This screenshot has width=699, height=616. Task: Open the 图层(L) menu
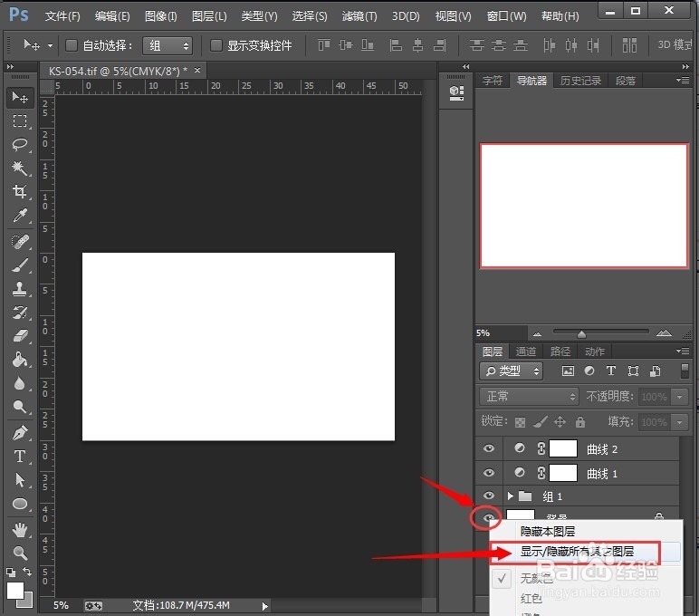209,16
